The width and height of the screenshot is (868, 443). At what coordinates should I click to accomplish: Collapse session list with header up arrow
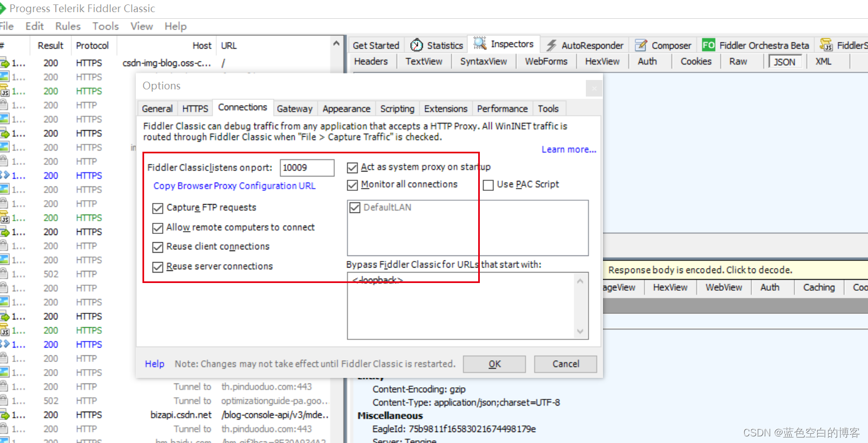point(336,43)
